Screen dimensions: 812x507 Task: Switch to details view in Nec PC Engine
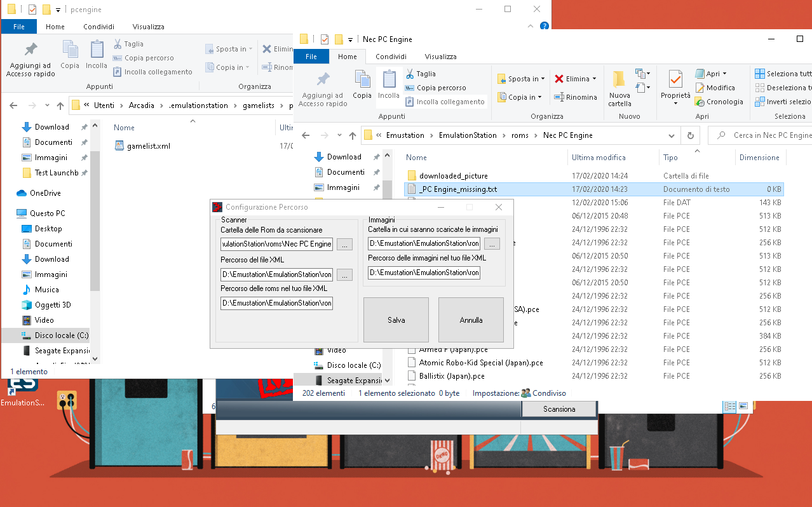(x=729, y=406)
